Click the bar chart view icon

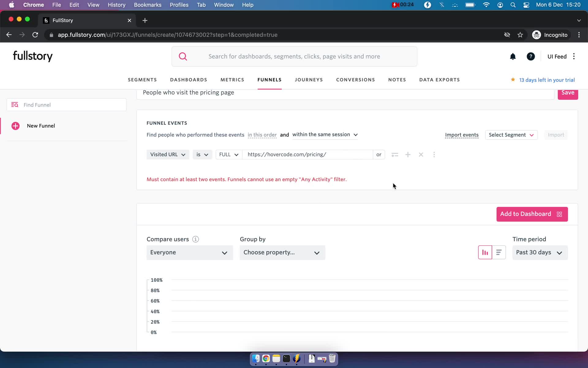coord(485,252)
